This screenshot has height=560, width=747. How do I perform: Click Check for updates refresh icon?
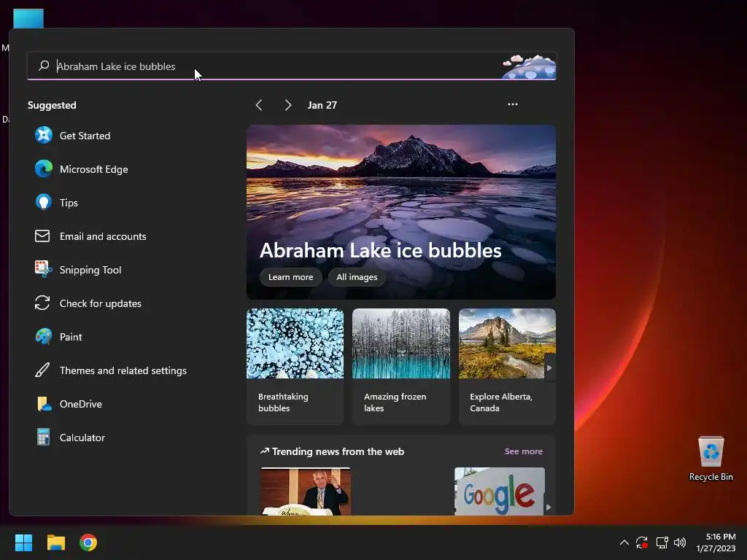(42, 303)
